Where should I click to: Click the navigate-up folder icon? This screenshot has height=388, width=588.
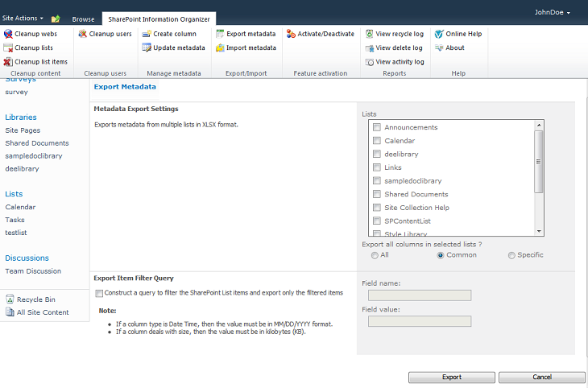(x=56, y=19)
